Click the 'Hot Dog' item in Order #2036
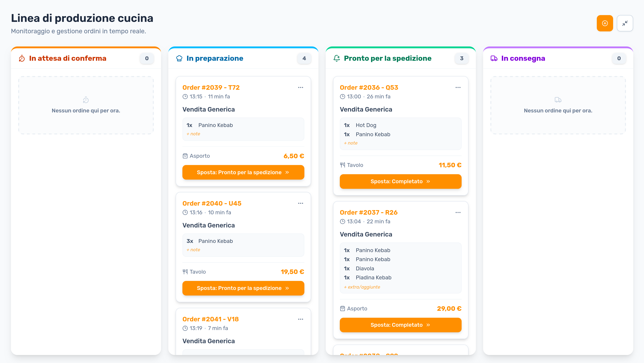 click(x=366, y=125)
